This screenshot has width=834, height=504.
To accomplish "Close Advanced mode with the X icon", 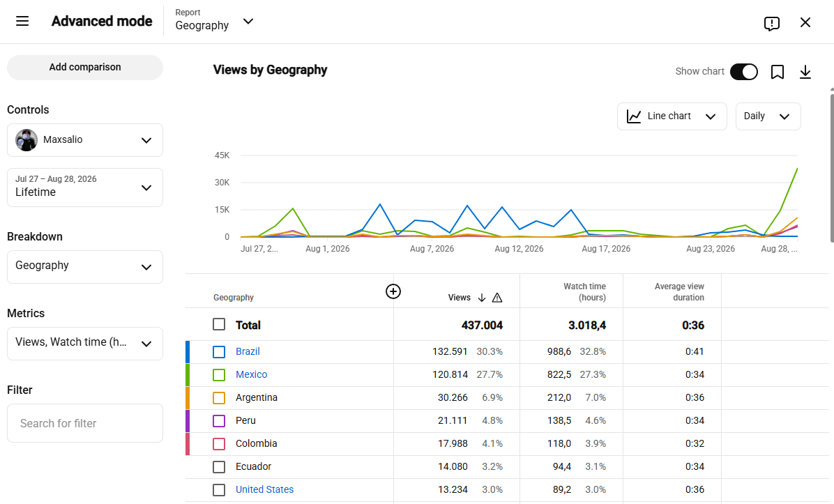I will click(x=805, y=22).
